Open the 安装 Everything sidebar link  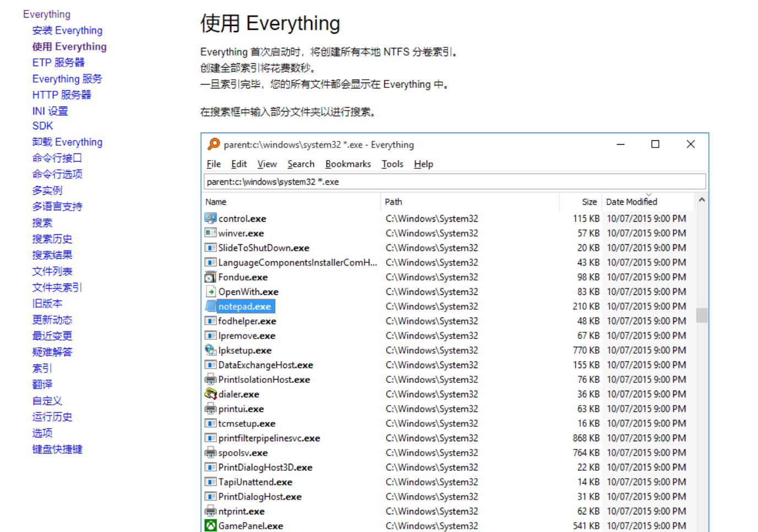click(67, 30)
